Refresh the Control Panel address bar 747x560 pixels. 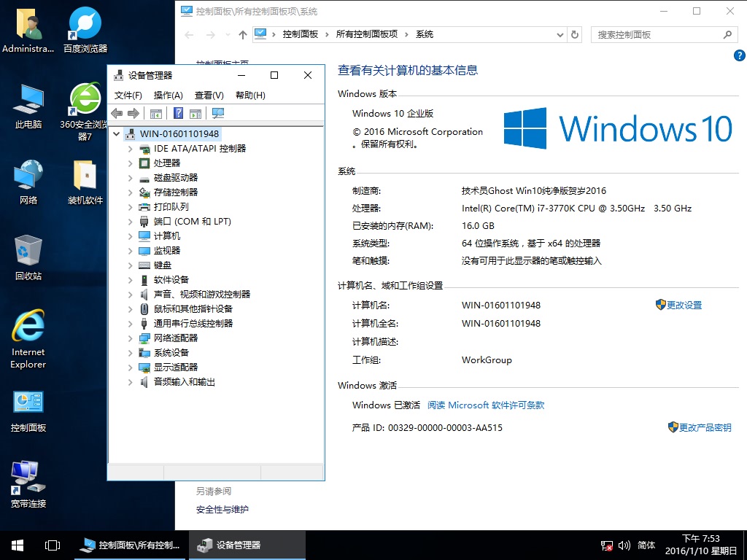(x=575, y=34)
